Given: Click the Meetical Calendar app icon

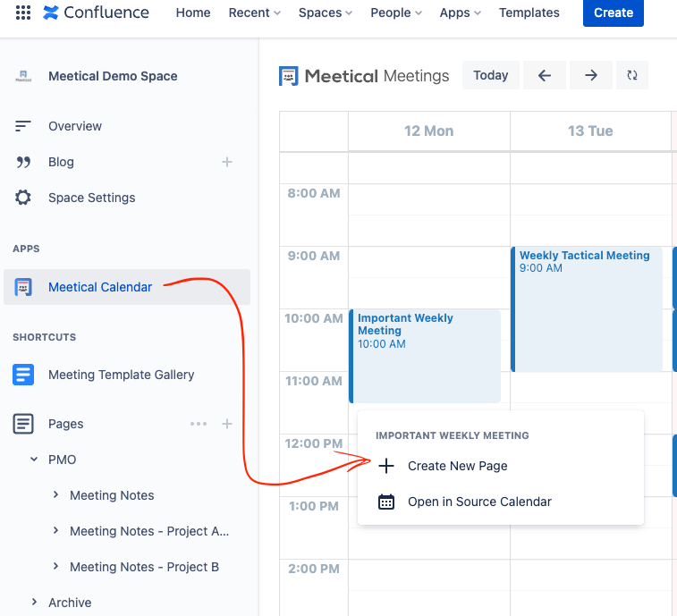Looking at the screenshot, I should point(23,287).
